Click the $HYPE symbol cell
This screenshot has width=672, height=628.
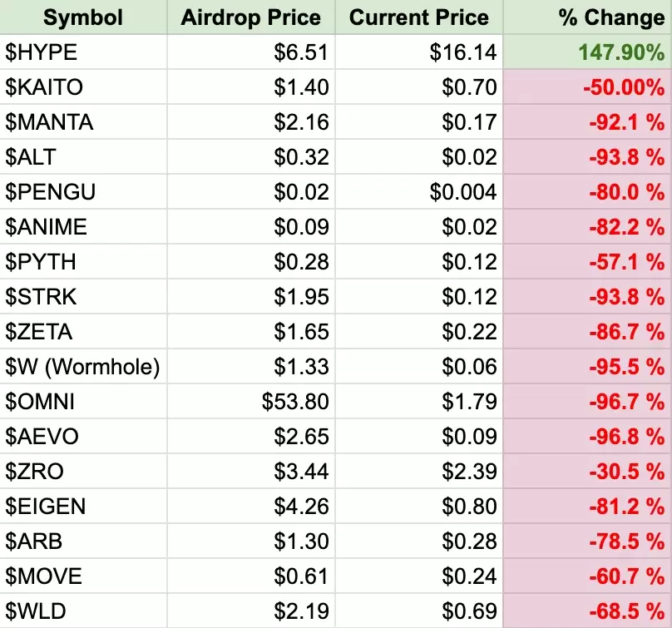83,52
